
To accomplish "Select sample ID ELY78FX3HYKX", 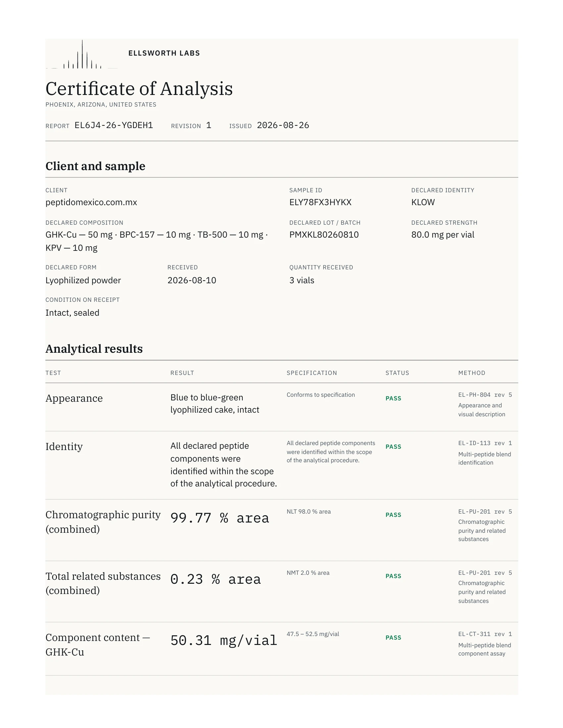I will point(320,202).
